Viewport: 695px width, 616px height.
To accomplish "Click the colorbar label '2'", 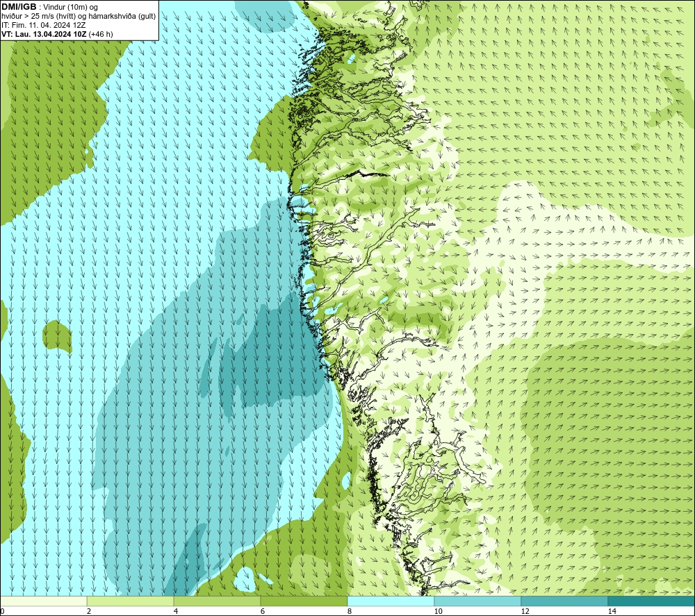I will coord(89,611).
